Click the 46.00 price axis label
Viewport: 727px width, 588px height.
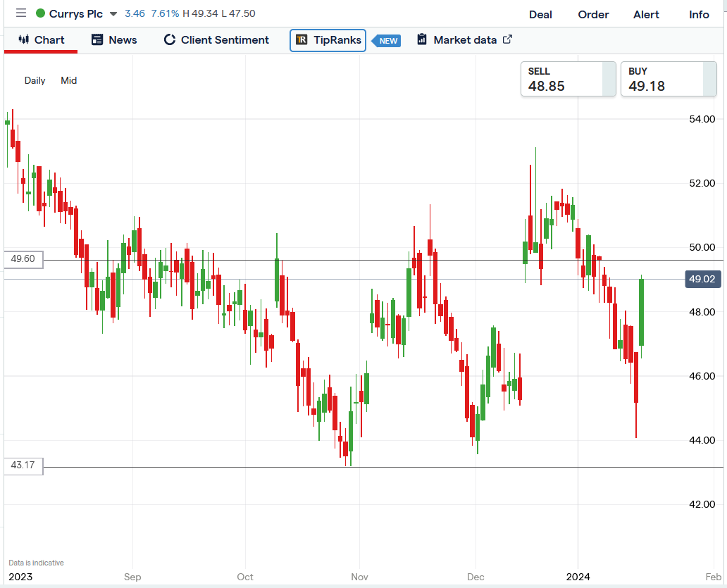(x=702, y=376)
